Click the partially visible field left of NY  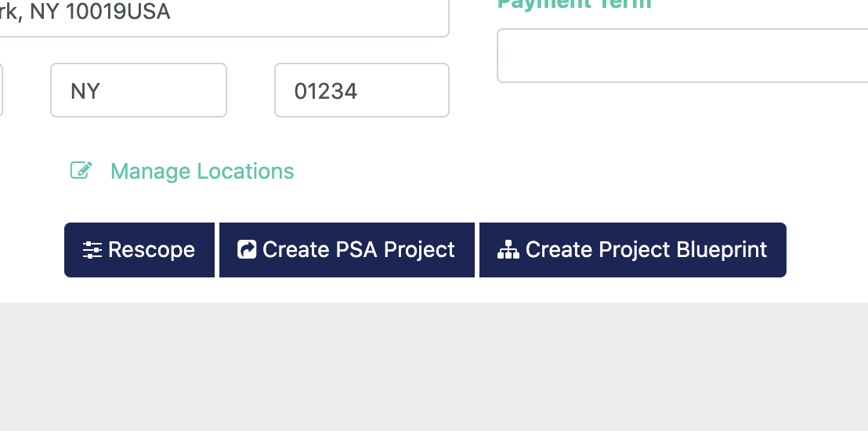point(1,90)
